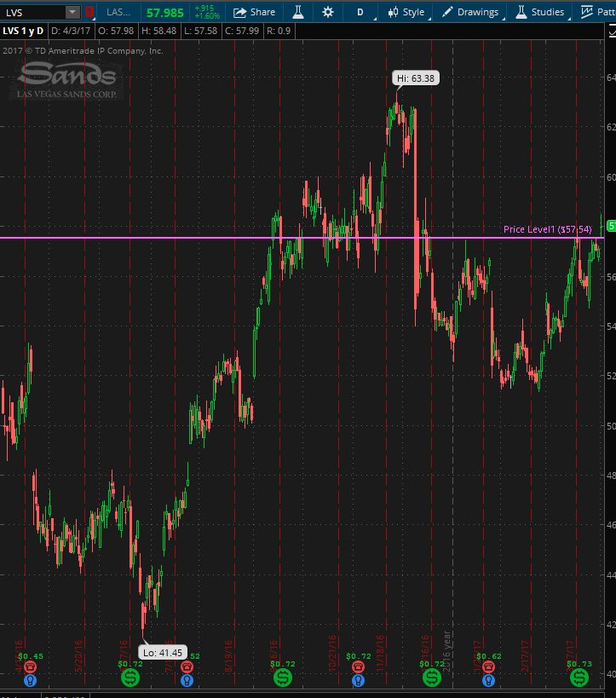Click the red symbol link indicator

pyautogui.click(x=89, y=12)
